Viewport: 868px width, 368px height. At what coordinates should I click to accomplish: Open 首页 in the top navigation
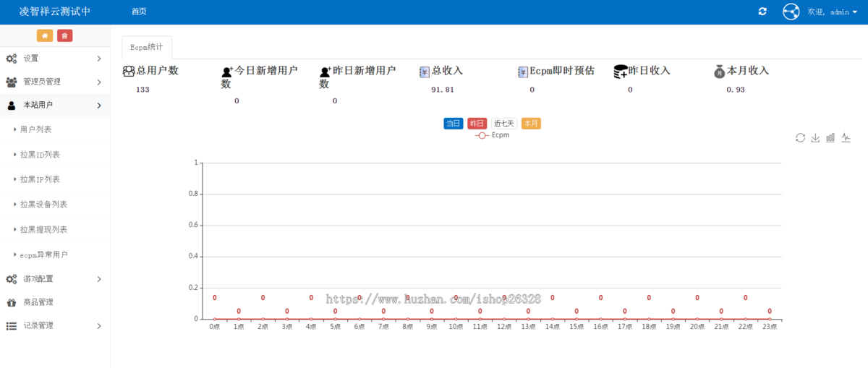coord(139,12)
